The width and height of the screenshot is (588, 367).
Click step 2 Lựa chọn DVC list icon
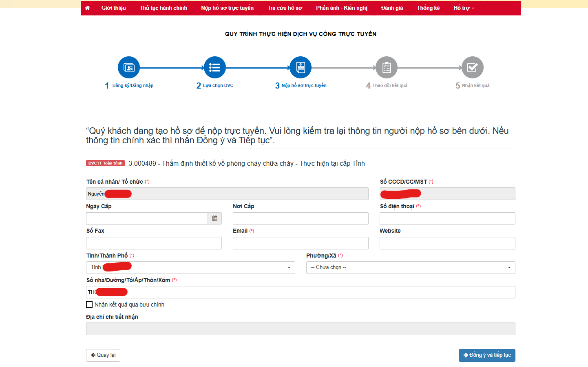pyautogui.click(x=215, y=67)
